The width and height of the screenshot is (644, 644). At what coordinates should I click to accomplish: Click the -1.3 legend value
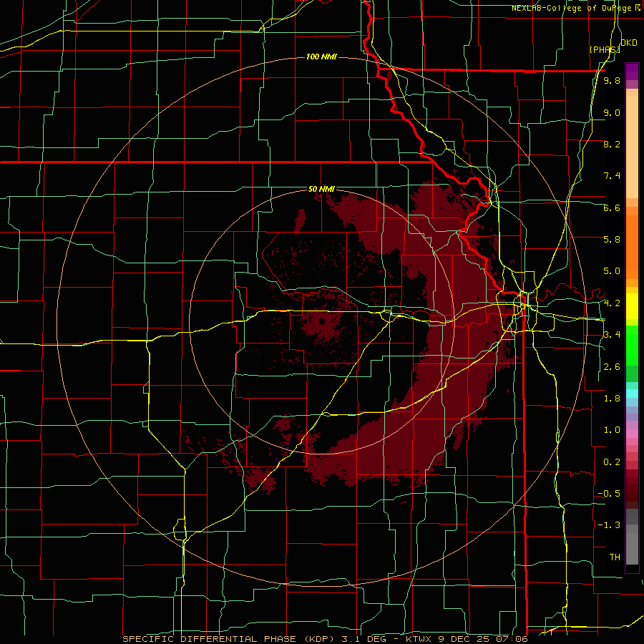tap(609, 525)
